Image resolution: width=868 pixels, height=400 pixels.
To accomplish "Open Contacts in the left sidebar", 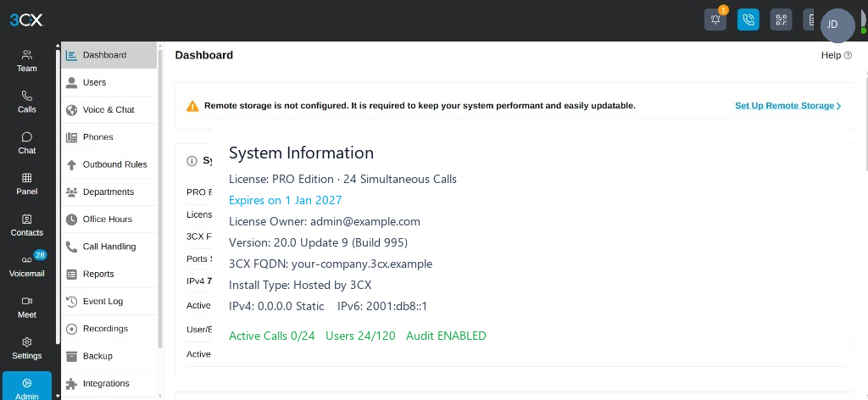I will 26,225.
